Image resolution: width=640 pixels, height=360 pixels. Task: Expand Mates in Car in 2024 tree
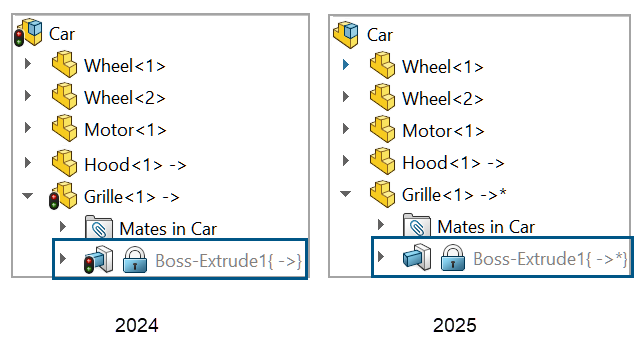click(x=63, y=227)
